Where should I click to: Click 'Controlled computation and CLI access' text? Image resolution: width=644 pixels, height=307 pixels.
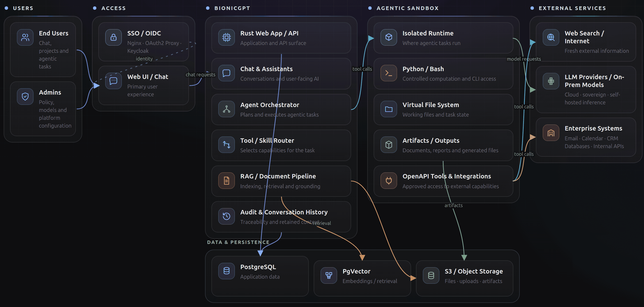449,79
